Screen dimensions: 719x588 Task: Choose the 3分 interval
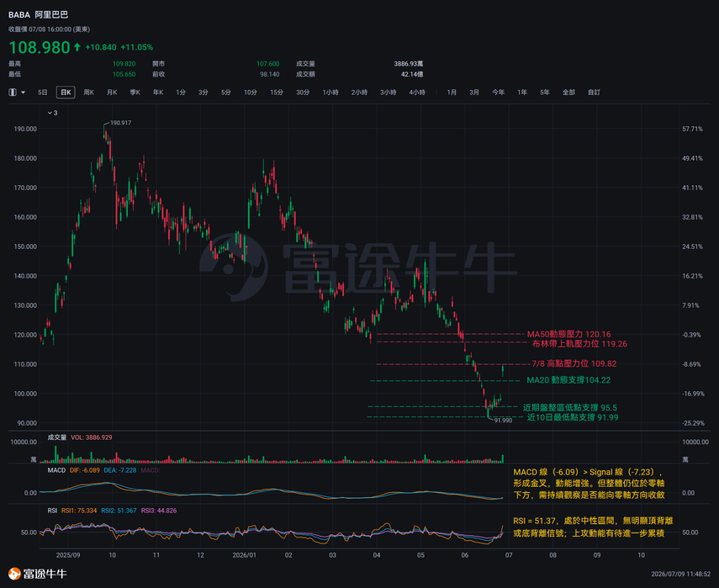click(x=204, y=93)
